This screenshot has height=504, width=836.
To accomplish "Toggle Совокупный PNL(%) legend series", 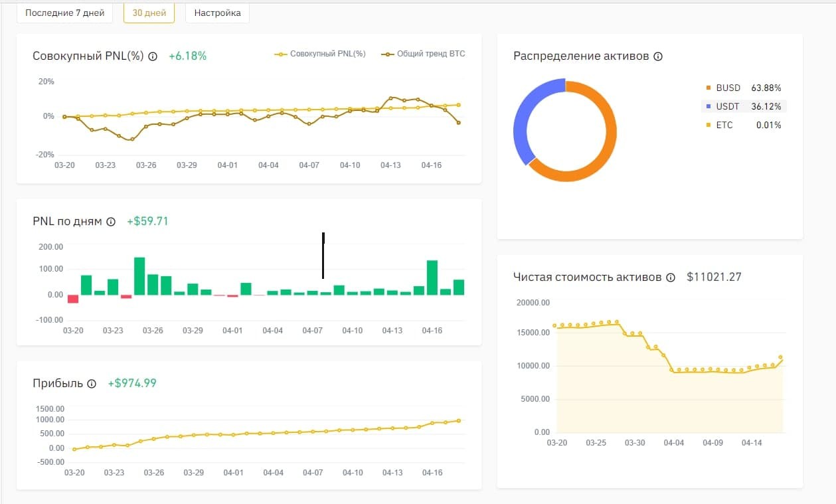I will 320,54.
